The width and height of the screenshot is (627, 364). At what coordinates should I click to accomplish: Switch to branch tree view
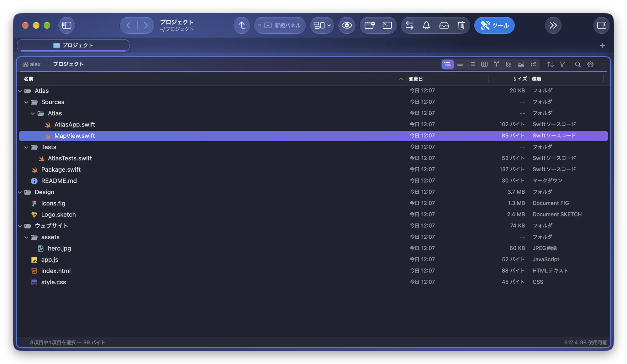coord(496,64)
